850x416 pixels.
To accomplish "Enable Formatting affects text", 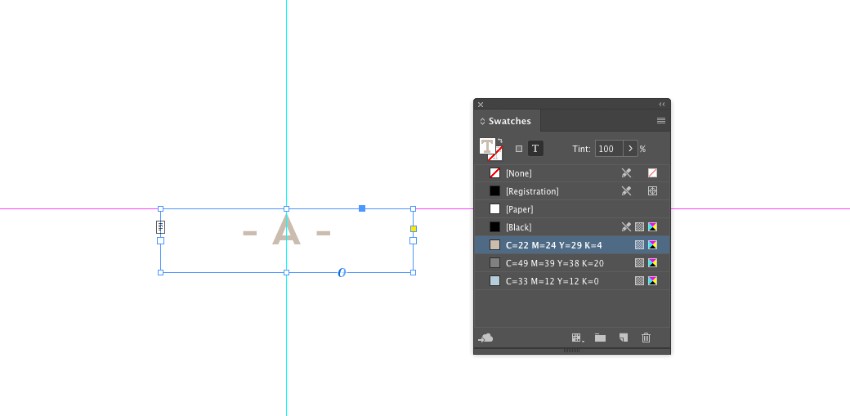I will click(536, 149).
